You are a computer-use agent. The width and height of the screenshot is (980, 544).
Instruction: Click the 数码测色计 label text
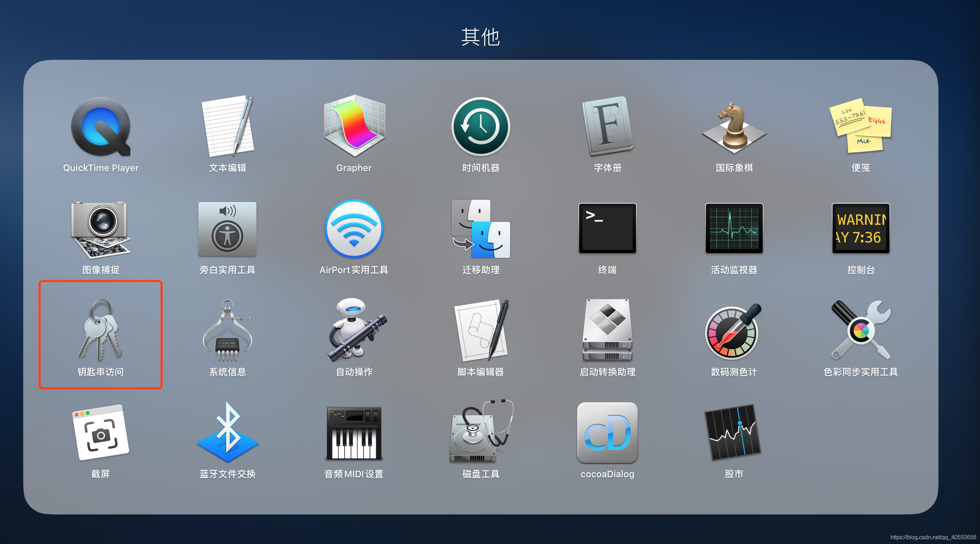[x=734, y=372]
